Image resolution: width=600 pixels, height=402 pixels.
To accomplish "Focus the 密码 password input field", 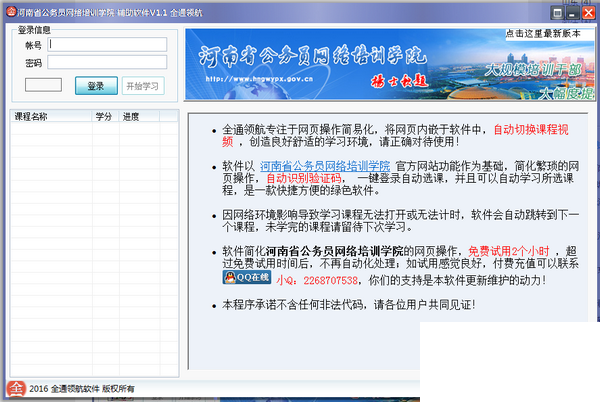I will (x=107, y=62).
